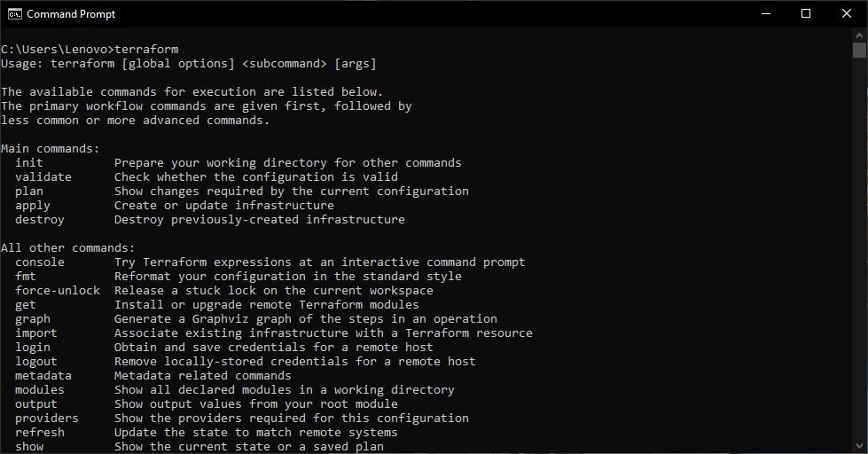Screen dimensions: 868x454
Task: Click the 'output' command name
Action: click(36, 404)
